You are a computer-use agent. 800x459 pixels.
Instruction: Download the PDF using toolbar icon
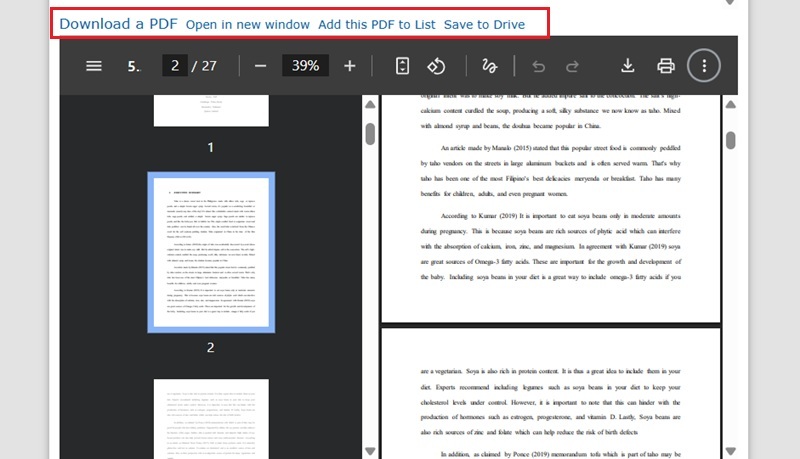click(x=628, y=66)
